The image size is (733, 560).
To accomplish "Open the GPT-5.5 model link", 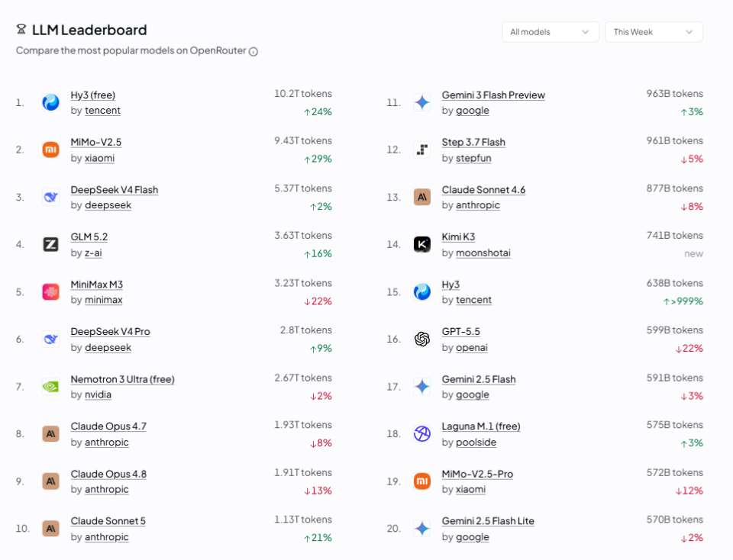I will [460, 332].
